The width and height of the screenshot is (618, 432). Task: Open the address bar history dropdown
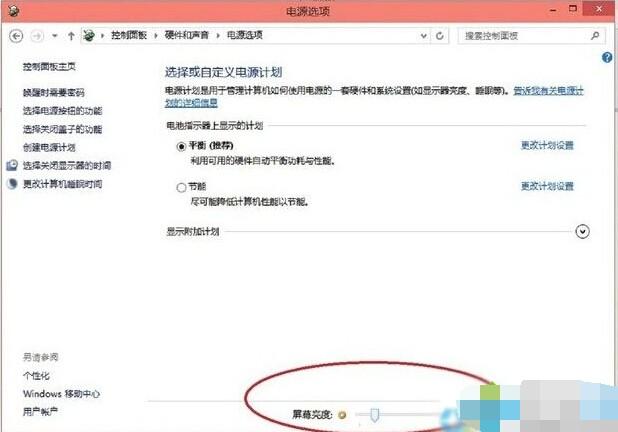[421, 35]
